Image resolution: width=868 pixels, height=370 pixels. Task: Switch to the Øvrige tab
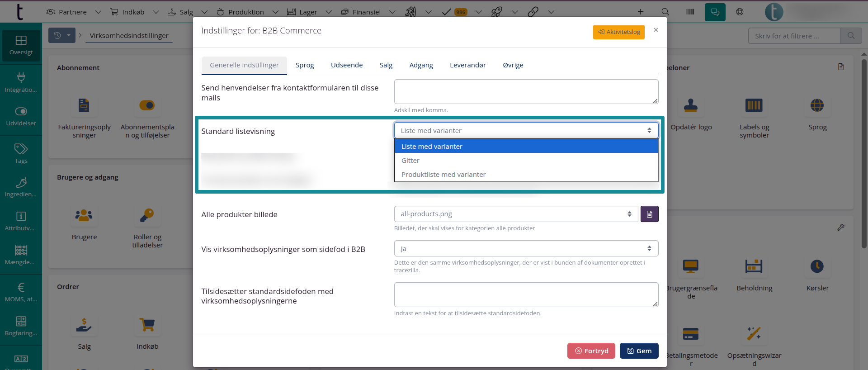pos(513,65)
